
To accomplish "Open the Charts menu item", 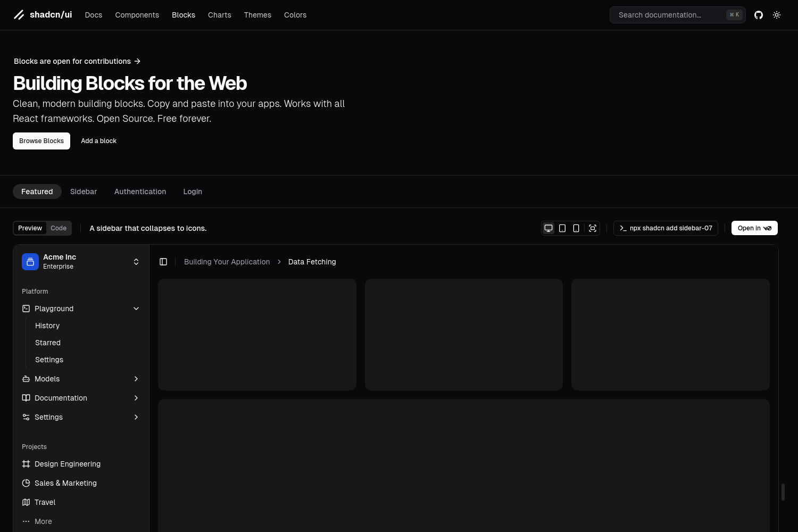I will 219,15.
